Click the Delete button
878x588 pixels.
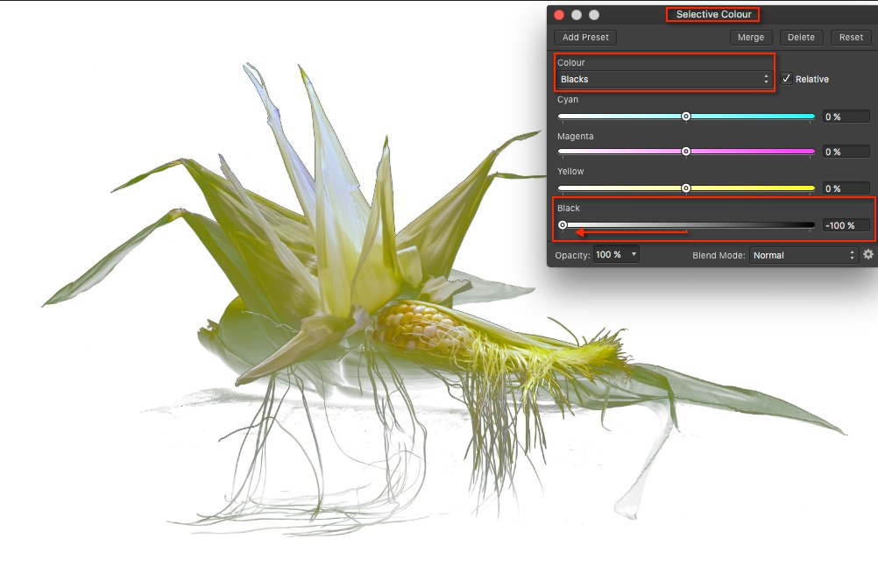[801, 38]
